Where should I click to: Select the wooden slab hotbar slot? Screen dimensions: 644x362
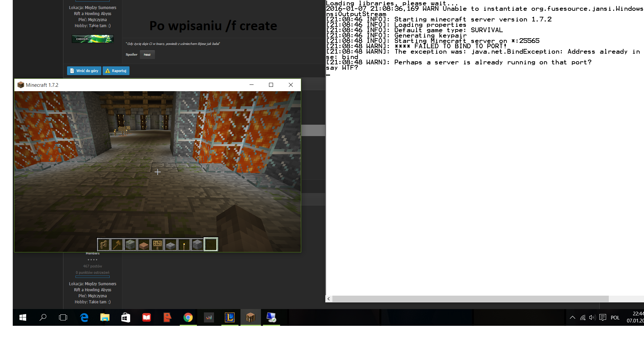pos(144,245)
